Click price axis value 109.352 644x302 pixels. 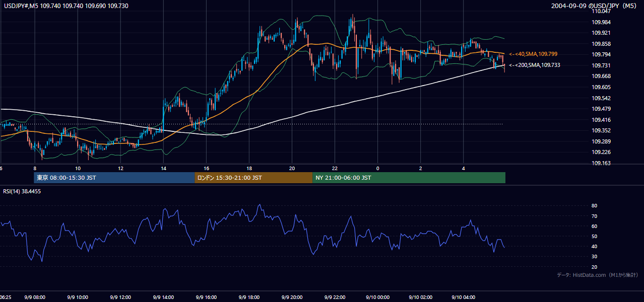coord(602,130)
